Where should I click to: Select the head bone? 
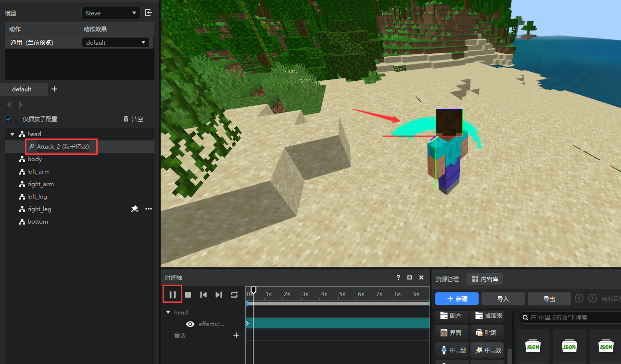pos(34,134)
